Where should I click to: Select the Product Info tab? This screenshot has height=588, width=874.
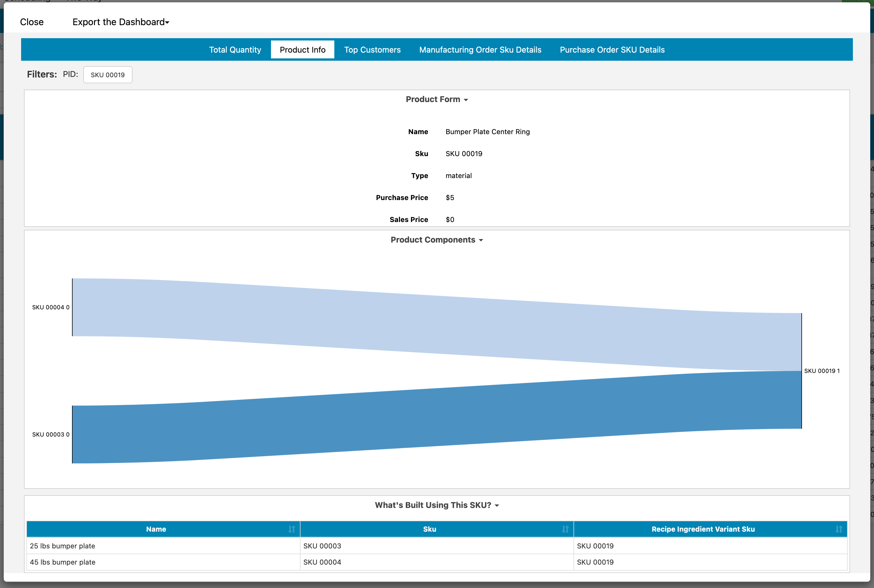coord(302,49)
